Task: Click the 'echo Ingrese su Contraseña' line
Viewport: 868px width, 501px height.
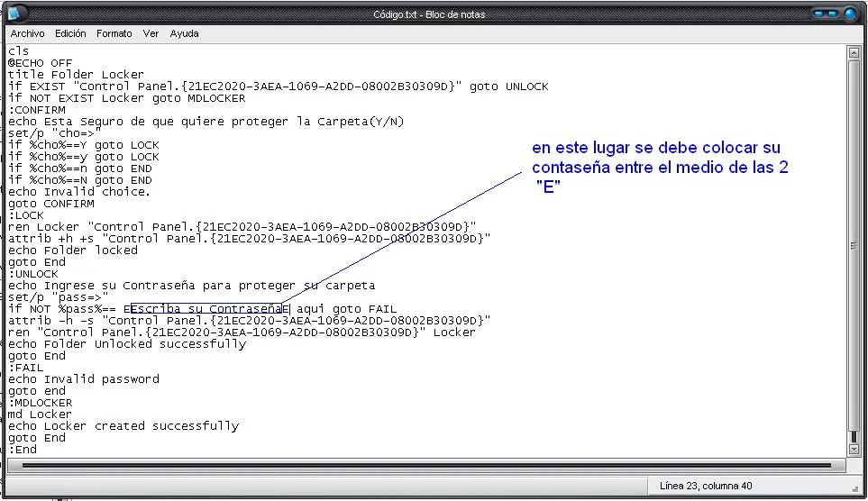Action: click(191, 286)
